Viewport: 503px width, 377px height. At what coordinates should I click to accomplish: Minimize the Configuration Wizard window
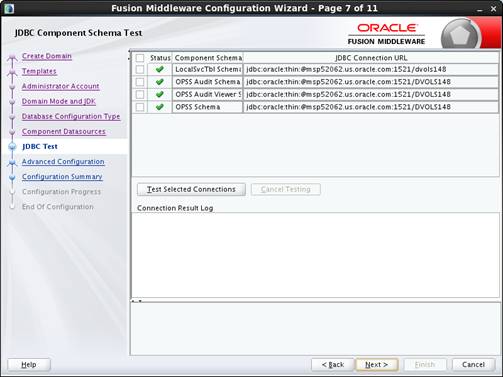point(480,9)
